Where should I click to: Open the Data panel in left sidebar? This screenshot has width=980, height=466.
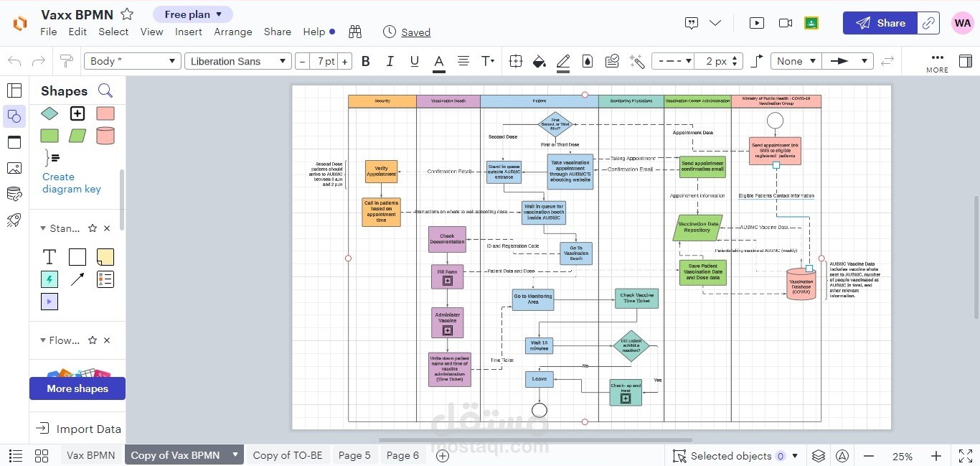pyautogui.click(x=14, y=194)
